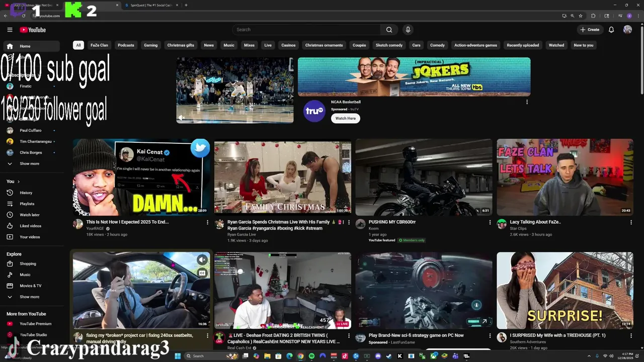This screenshot has height=362, width=644.
Task: Expand the You section chevron
Action: [19, 182]
